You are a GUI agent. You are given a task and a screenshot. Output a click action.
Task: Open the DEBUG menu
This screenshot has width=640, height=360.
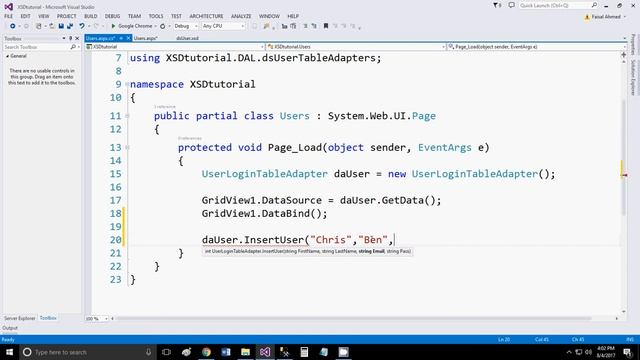pyautogui.click(x=112, y=16)
